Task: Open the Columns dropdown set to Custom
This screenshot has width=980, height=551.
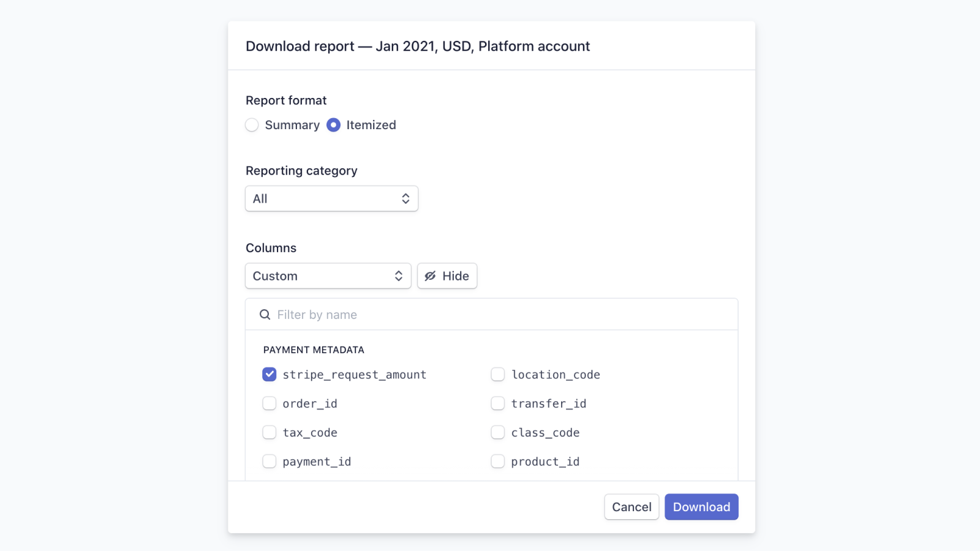Action: pyautogui.click(x=328, y=276)
